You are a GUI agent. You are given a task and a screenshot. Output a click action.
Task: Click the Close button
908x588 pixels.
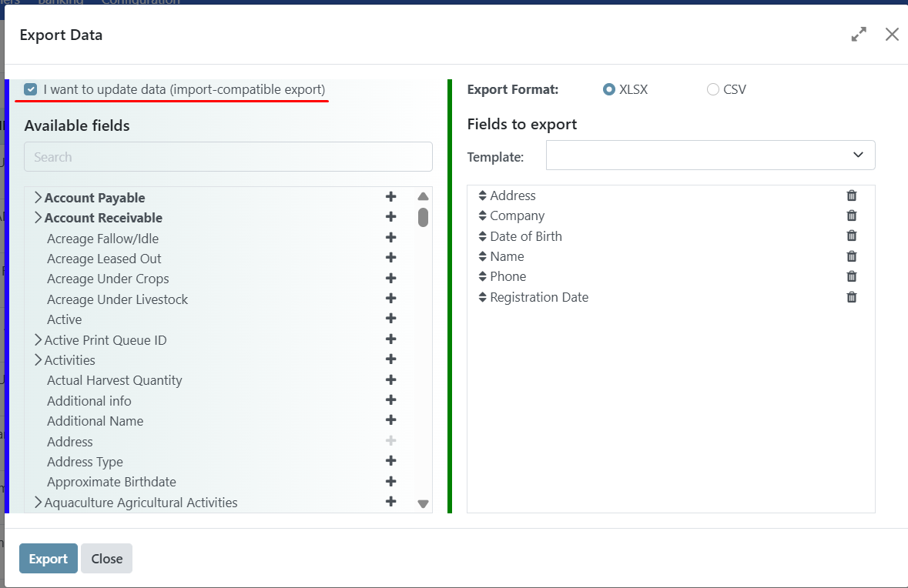tap(106, 558)
